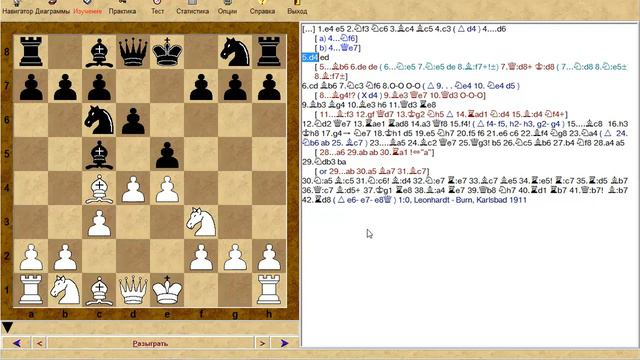Select the black knight on g8
The height and width of the screenshot is (360, 640).
pos(235,51)
